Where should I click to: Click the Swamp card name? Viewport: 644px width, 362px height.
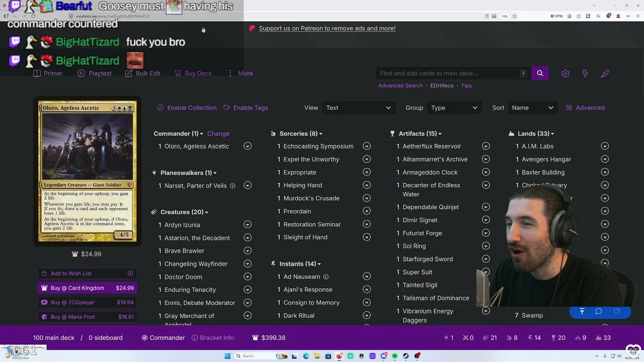point(532,316)
